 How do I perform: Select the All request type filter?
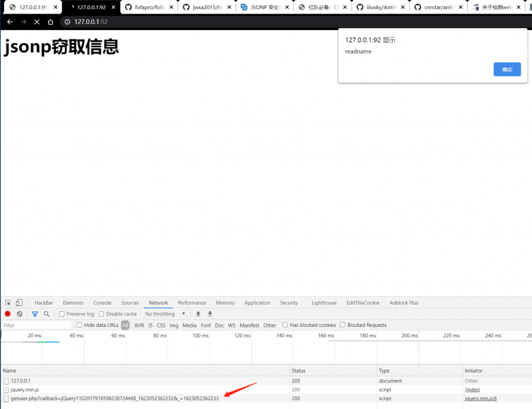(125, 325)
